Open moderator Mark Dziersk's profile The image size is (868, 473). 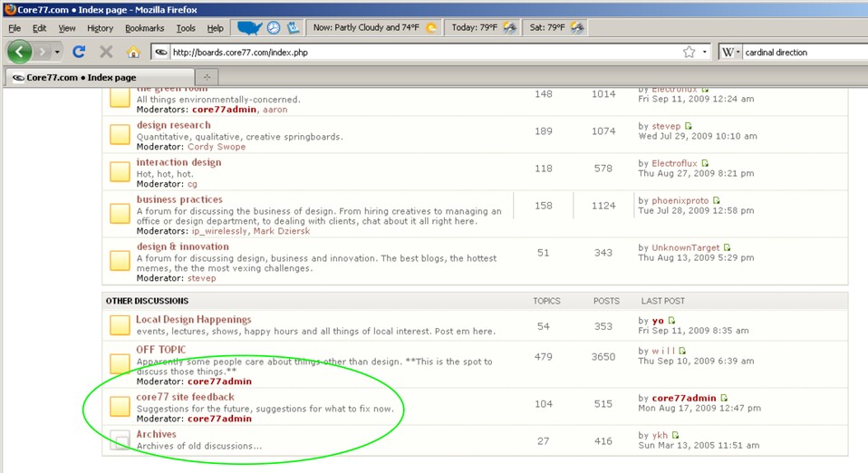(x=282, y=231)
